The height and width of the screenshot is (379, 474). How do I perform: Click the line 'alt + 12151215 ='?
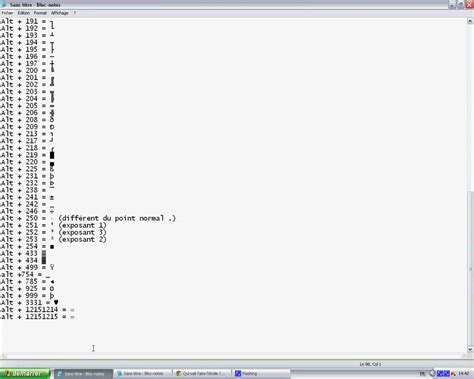pyautogui.click(x=37, y=317)
